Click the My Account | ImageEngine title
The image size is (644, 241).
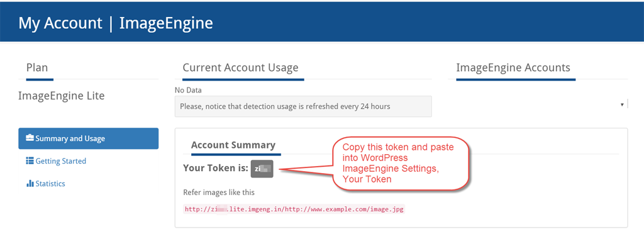pyautogui.click(x=116, y=23)
